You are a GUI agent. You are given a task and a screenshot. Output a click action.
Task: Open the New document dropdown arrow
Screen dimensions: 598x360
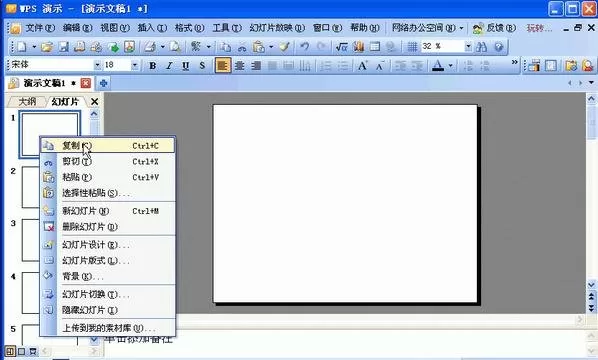point(34,47)
